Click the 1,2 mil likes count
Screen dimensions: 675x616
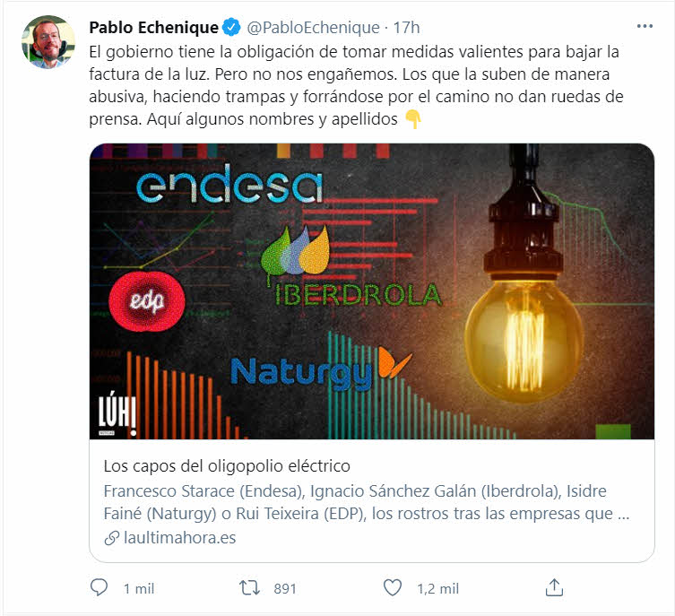(437, 588)
